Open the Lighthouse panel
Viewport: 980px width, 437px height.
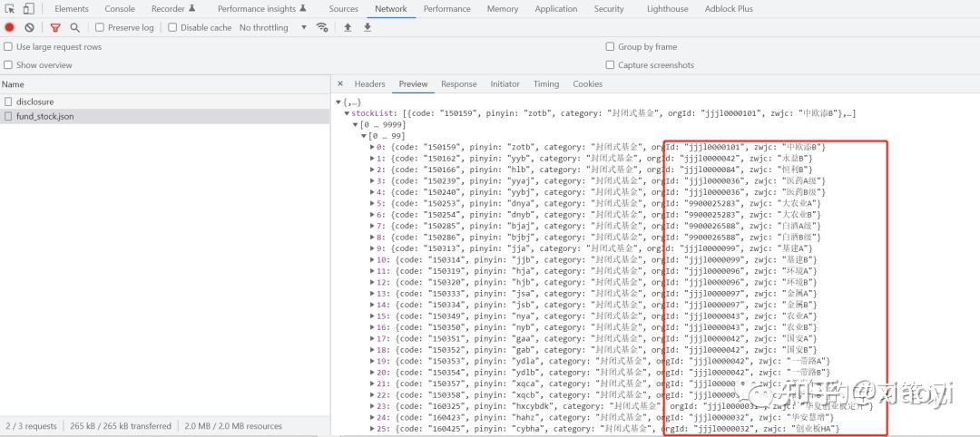(668, 9)
